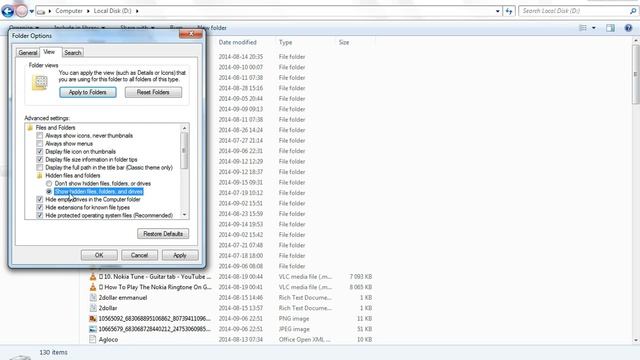Click New folder in the Explorer toolbar

point(212,28)
